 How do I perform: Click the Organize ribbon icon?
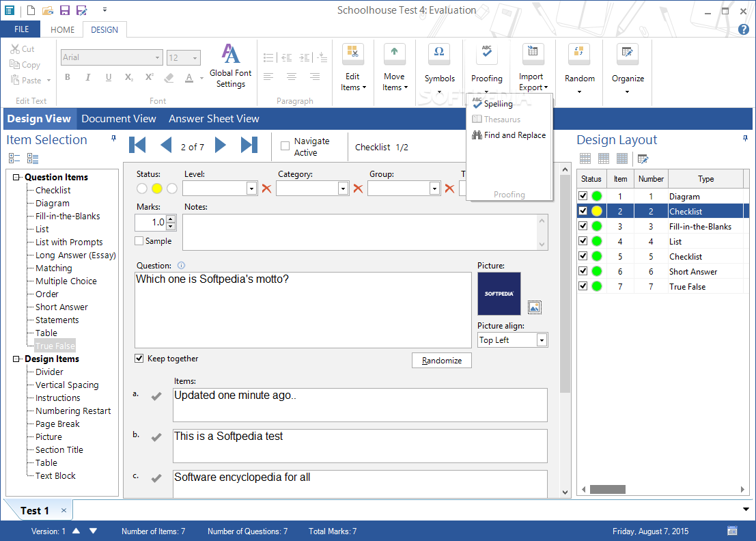(x=627, y=54)
